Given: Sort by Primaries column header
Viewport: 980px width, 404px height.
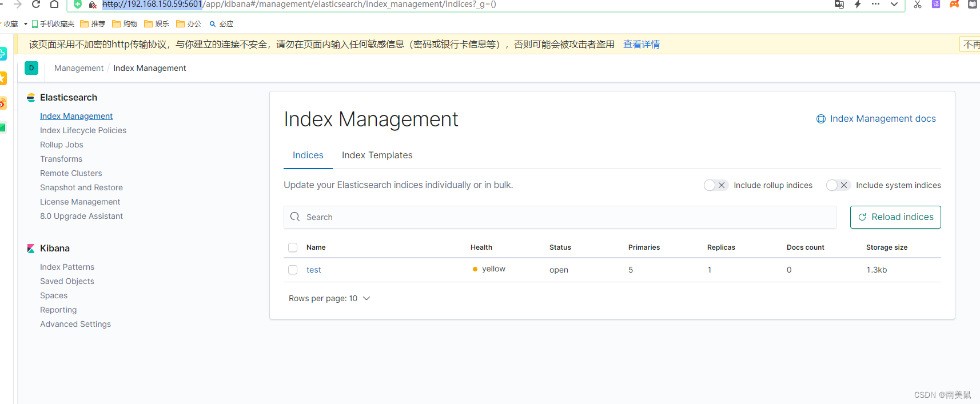Looking at the screenshot, I should (644, 247).
